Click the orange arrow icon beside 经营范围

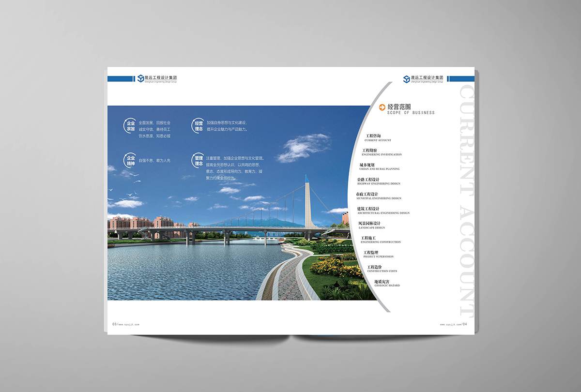pyautogui.click(x=382, y=107)
